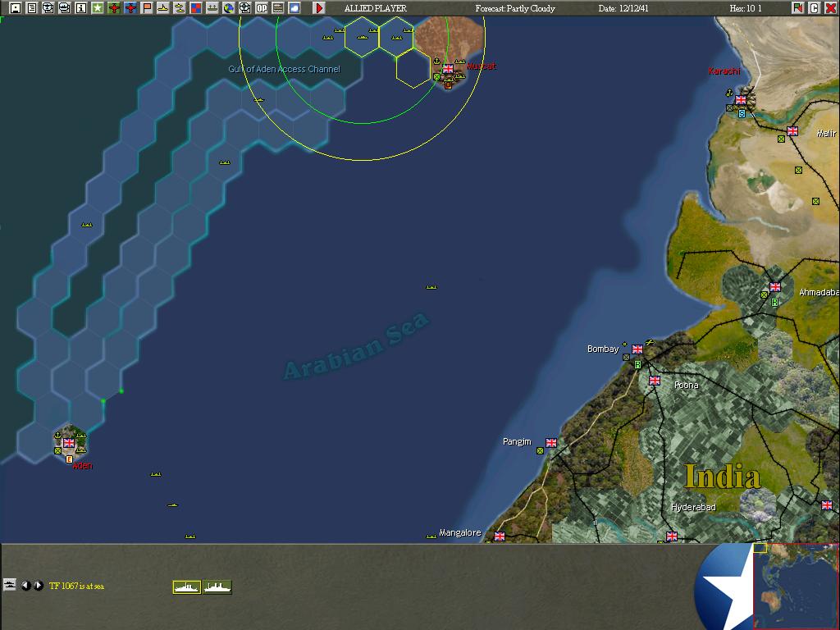Select the Karachi base flag
Screen dimensions: 840x630
tap(741, 100)
